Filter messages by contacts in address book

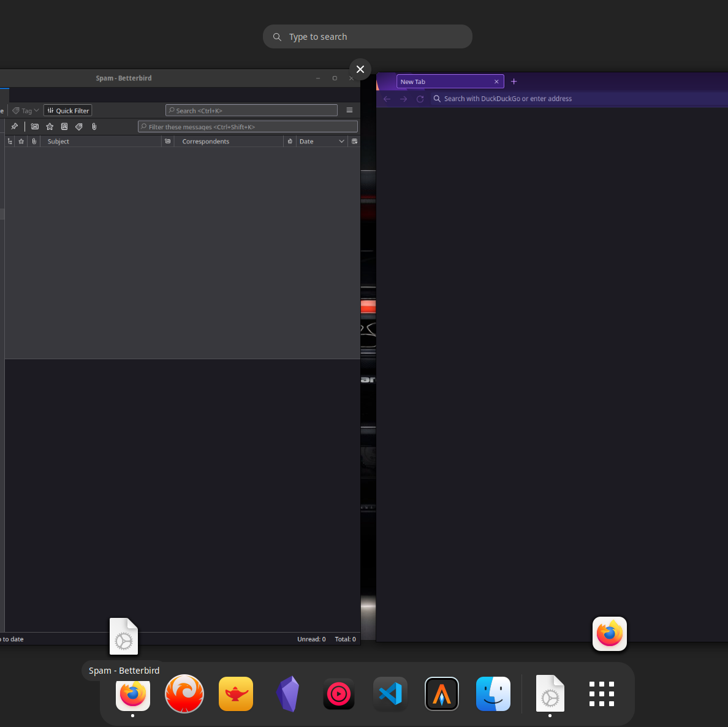pos(64,126)
